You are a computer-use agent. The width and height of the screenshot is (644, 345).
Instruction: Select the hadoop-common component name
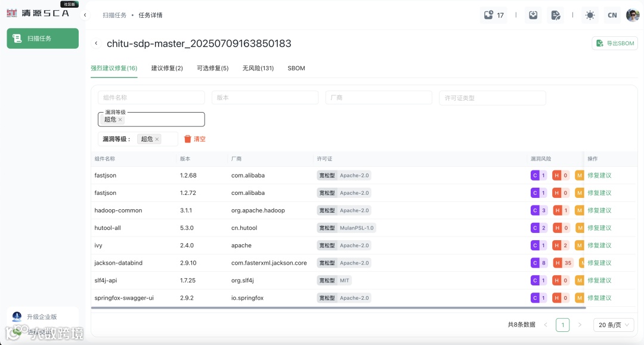118,210
